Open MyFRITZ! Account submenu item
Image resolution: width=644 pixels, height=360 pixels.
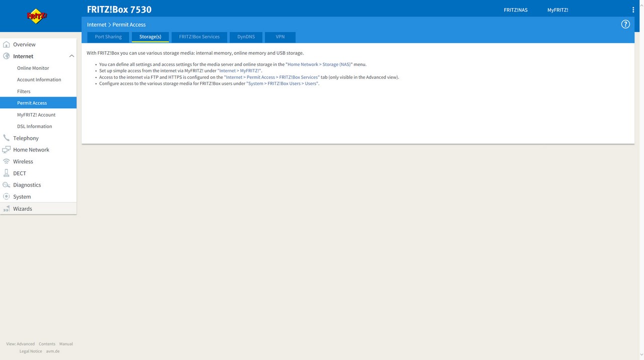[36, 115]
